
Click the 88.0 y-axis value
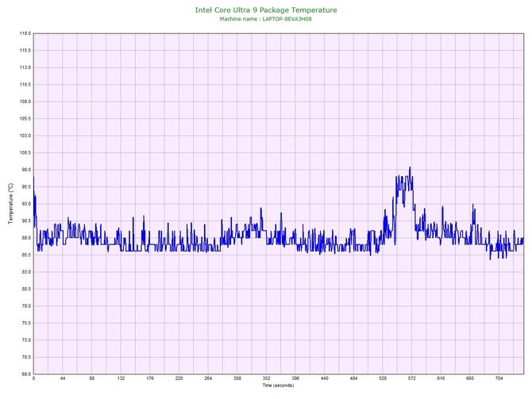point(26,238)
